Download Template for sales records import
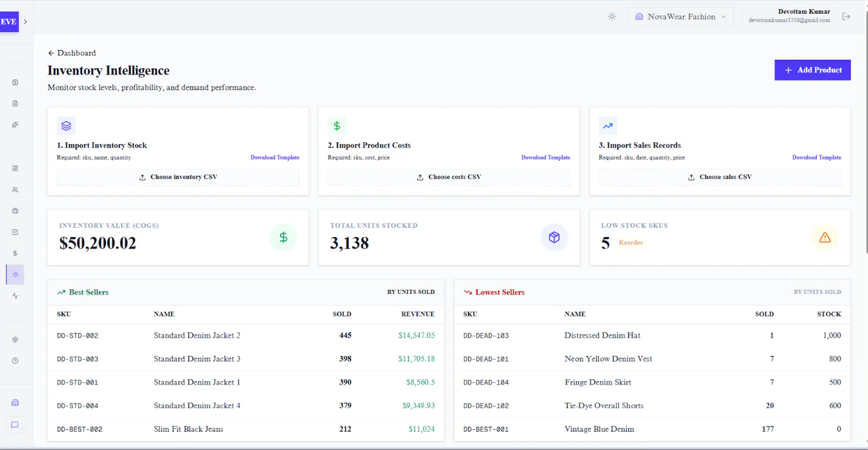 [x=816, y=157]
